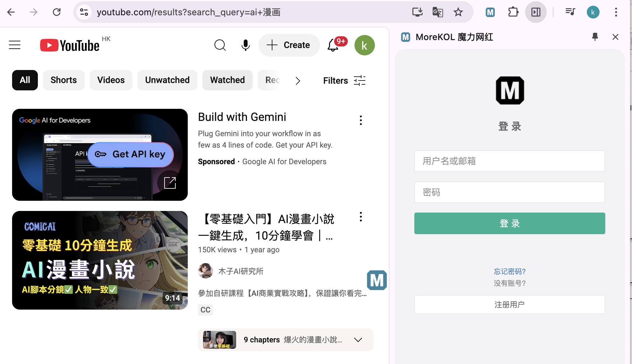Go to the YouTube home logo

70,45
